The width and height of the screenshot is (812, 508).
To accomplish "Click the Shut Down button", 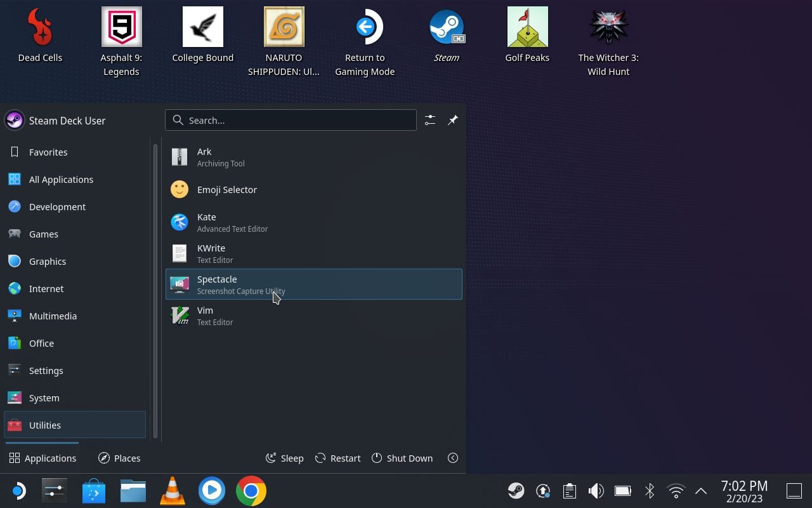I will (402, 458).
